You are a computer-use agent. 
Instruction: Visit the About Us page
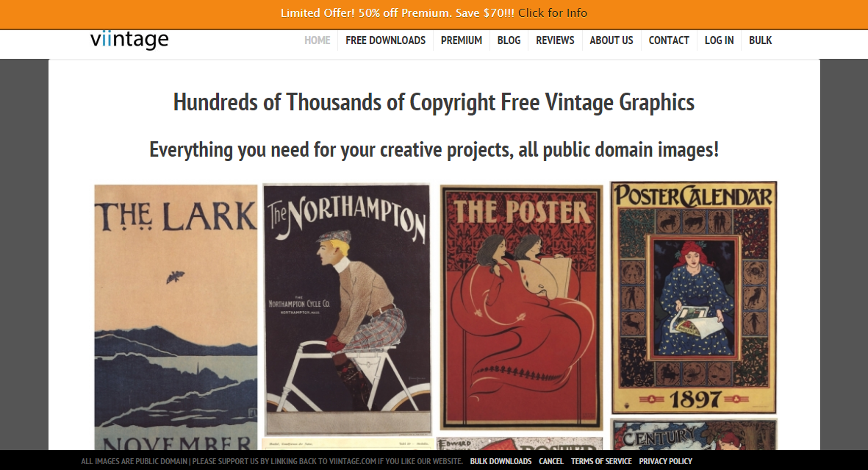click(611, 40)
